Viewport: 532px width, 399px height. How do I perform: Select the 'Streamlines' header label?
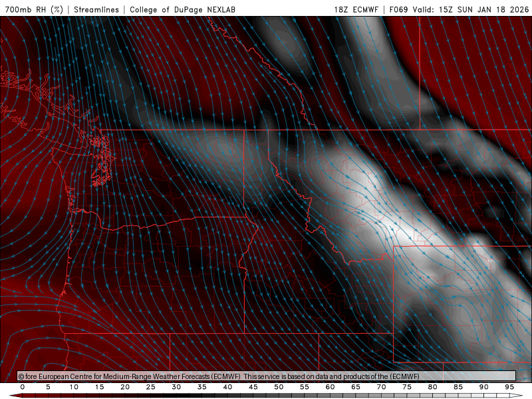click(96, 9)
